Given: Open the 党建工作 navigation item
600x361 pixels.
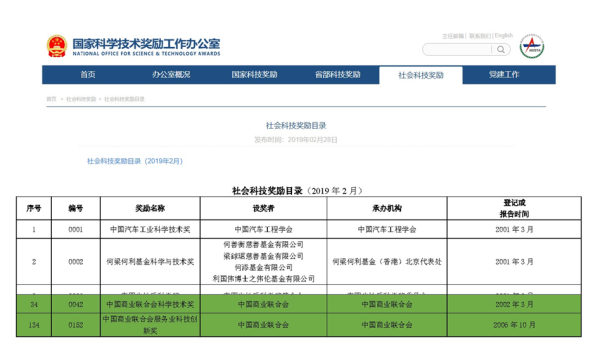Looking at the screenshot, I should 504,75.
